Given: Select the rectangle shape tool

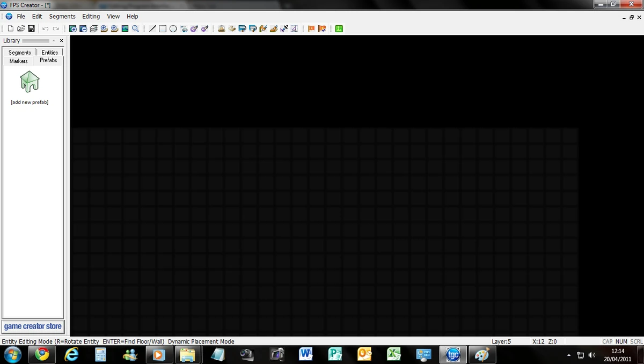Looking at the screenshot, I should (162, 28).
